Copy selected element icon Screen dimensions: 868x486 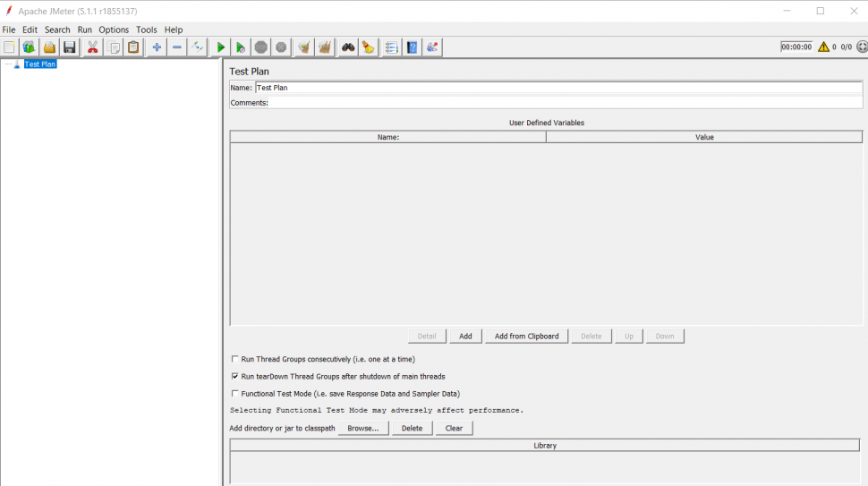click(114, 47)
